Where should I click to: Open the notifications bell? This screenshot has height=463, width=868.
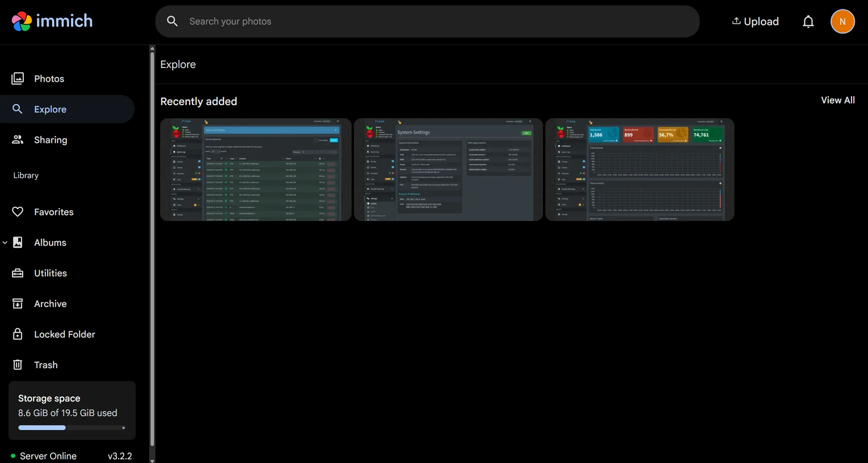(808, 21)
